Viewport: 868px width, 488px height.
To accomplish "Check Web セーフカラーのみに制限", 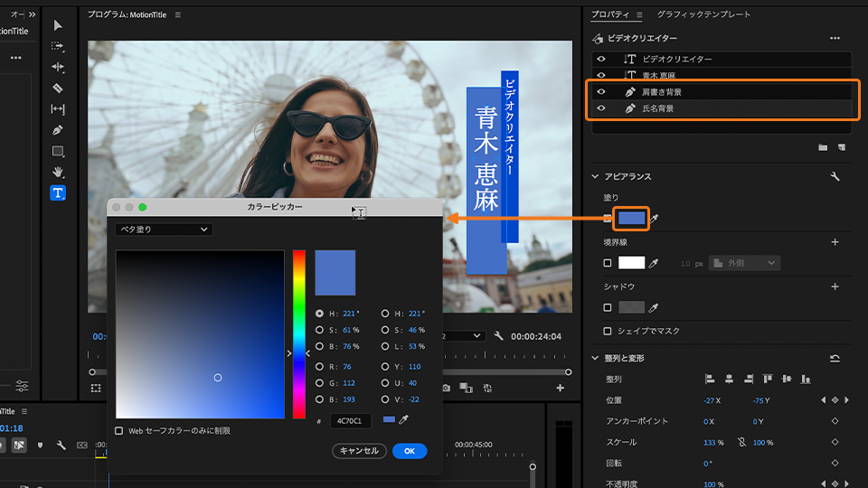I will pyautogui.click(x=119, y=430).
